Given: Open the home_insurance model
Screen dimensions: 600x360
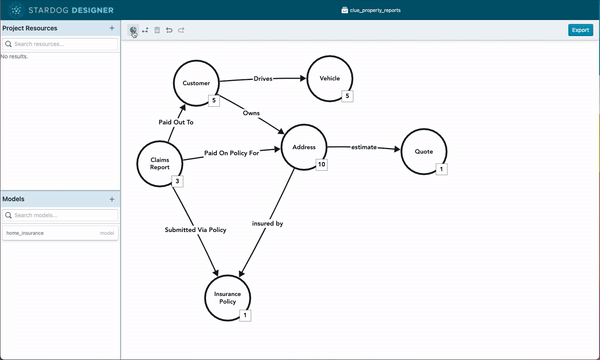Looking at the screenshot, I should [x=60, y=233].
